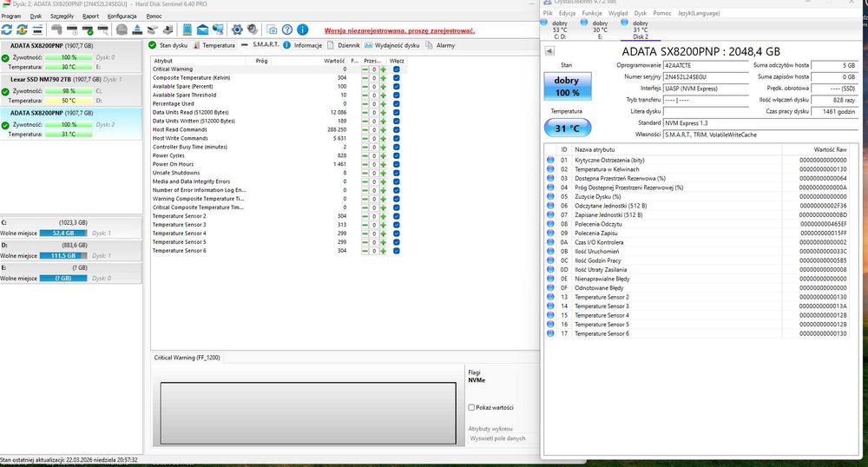Click the dobry 100 % health status button

pyautogui.click(x=568, y=86)
